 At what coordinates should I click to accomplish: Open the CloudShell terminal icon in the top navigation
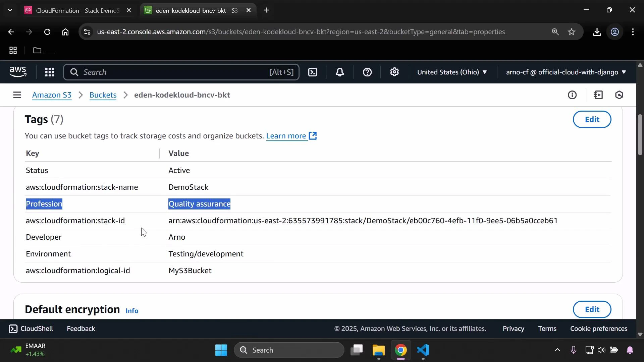[x=313, y=72]
